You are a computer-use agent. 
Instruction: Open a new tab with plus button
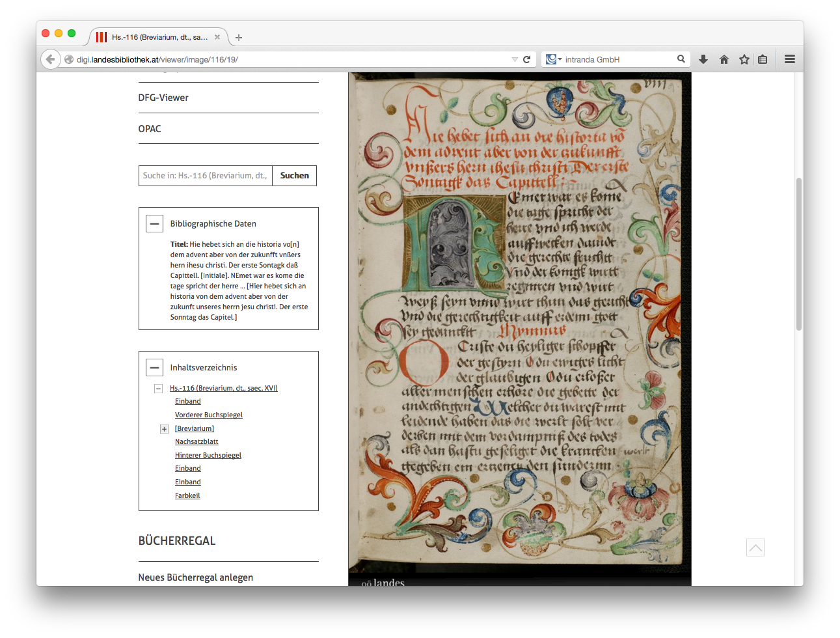coord(239,38)
